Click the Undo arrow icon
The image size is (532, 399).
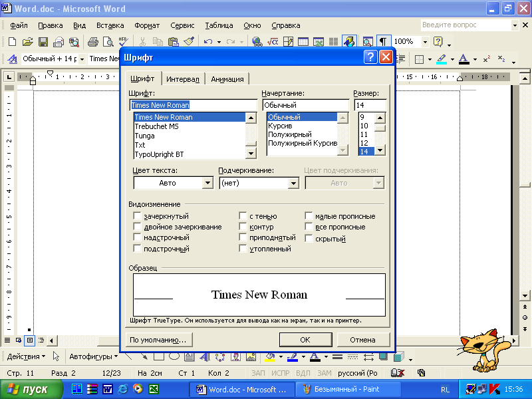pyautogui.click(x=208, y=42)
